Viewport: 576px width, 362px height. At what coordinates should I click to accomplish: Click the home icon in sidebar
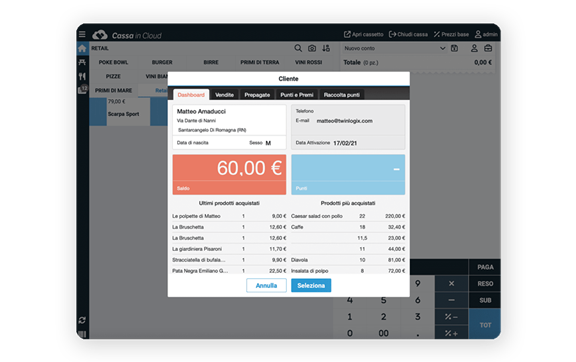[82, 49]
